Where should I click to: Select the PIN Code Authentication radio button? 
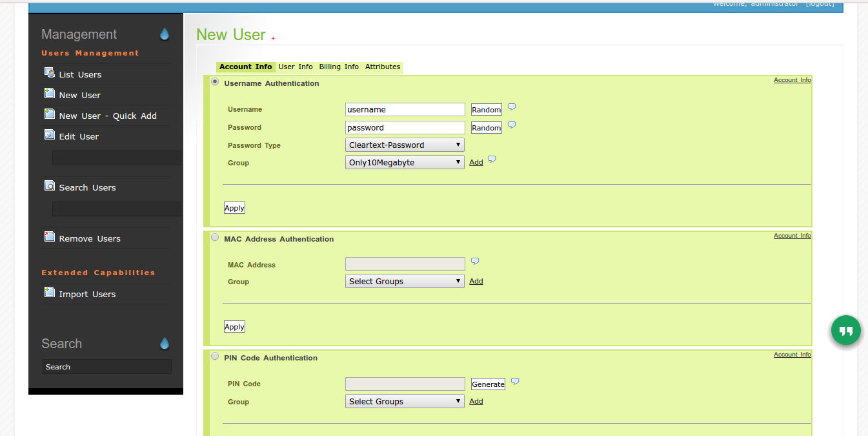coord(215,356)
